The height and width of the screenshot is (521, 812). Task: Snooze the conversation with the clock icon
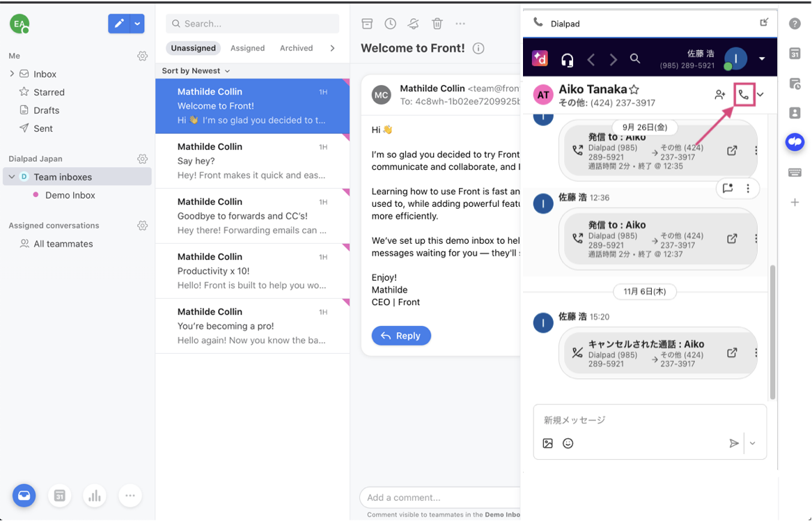click(x=391, y=23)
